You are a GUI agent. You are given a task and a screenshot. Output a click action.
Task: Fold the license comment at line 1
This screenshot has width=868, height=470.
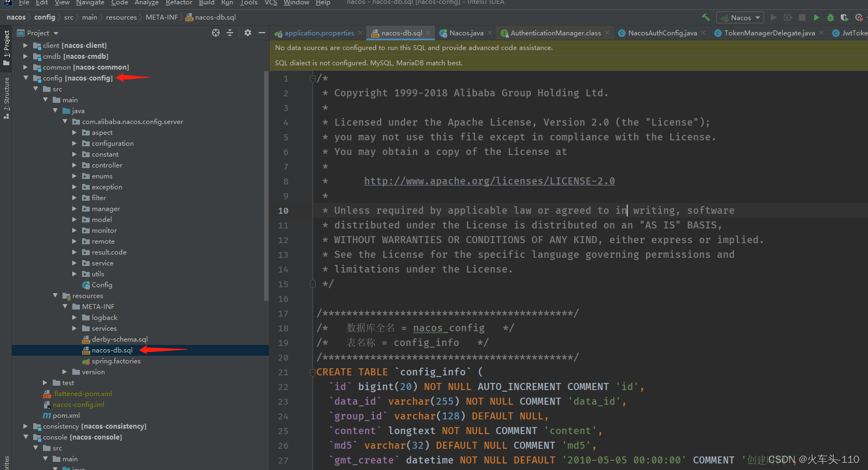click(x=313, y=79)
